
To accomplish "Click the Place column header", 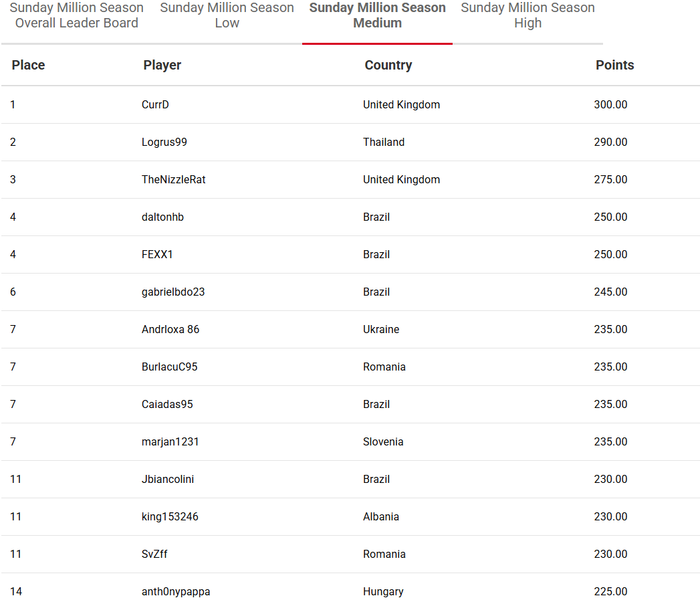I will point(28,65).
